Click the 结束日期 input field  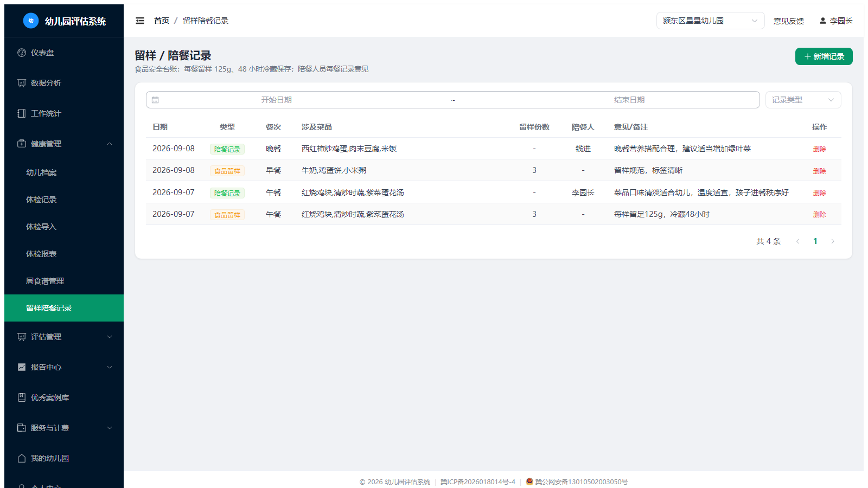point(629,100)
